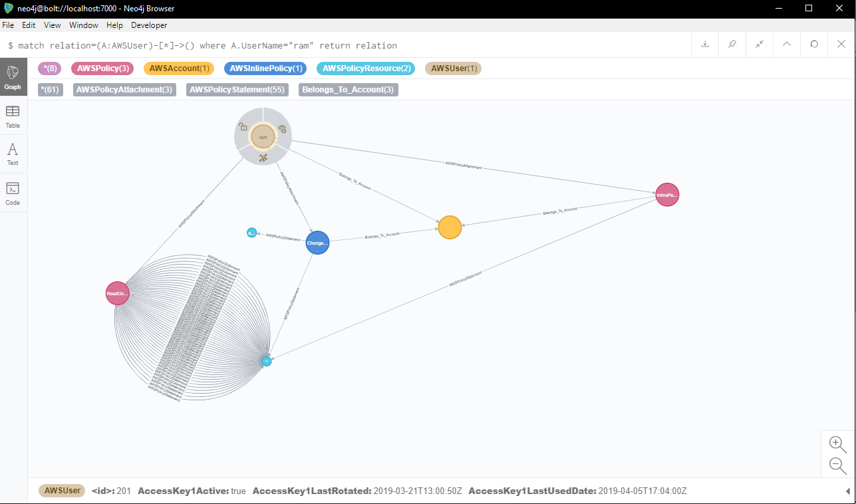Select the small cyan a... resource node

[251, 233]
